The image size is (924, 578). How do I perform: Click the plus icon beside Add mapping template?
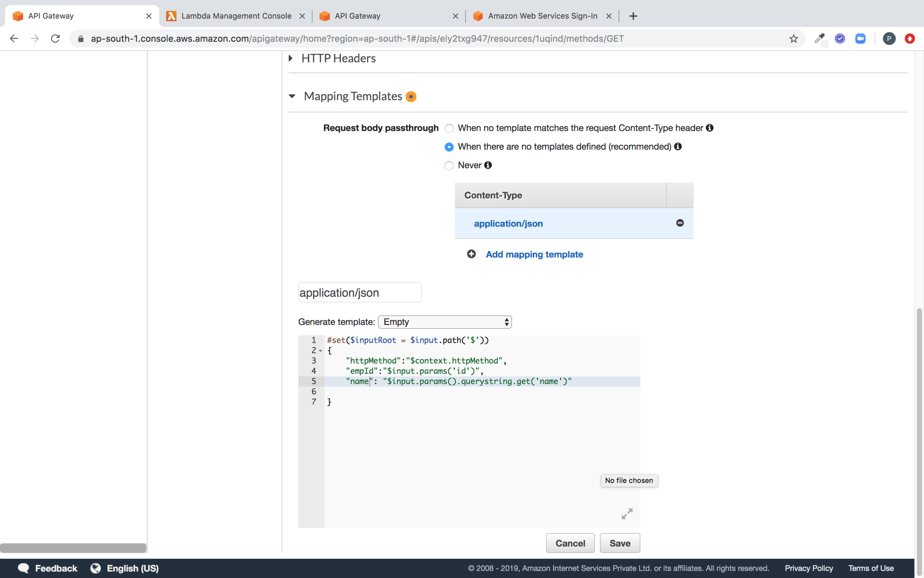coord(471,254)
